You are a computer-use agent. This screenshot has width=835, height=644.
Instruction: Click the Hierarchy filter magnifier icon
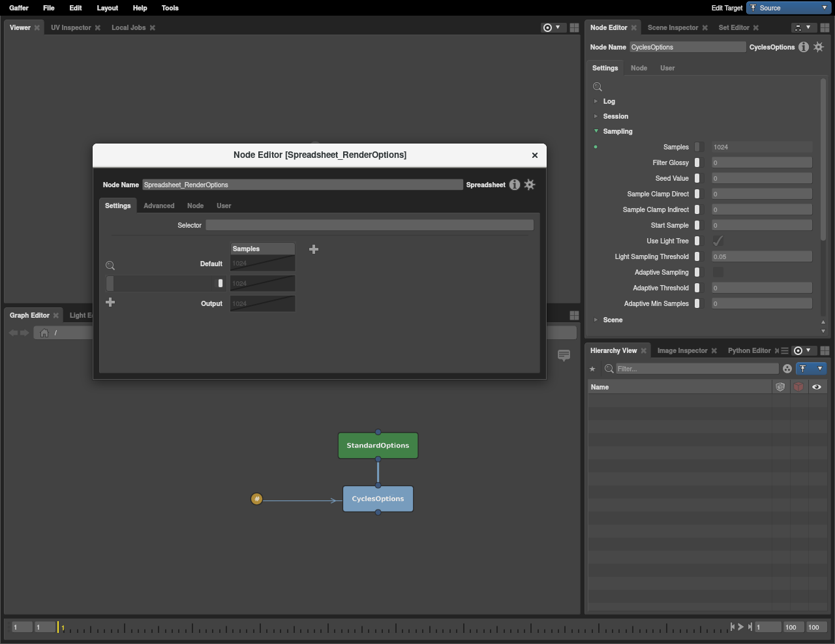[x=609, y=369]
